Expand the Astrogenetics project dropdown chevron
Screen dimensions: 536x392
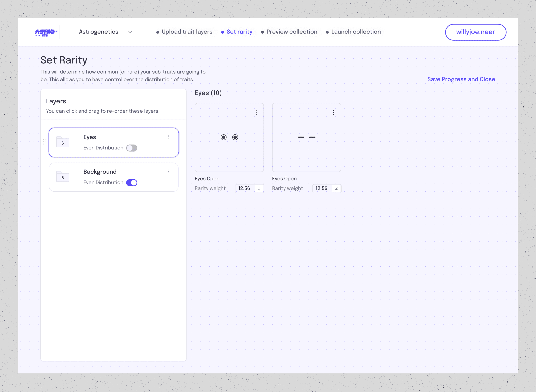click(130, 32)
